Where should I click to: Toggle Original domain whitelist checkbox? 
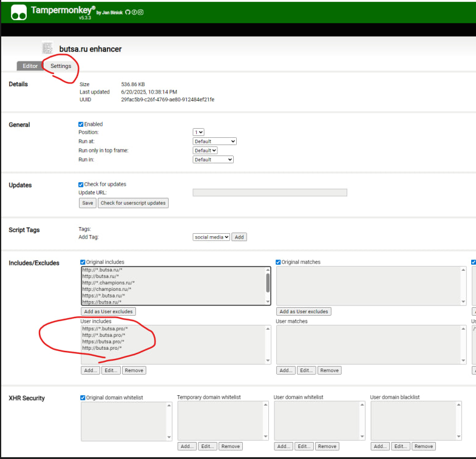tap(83, 397)
